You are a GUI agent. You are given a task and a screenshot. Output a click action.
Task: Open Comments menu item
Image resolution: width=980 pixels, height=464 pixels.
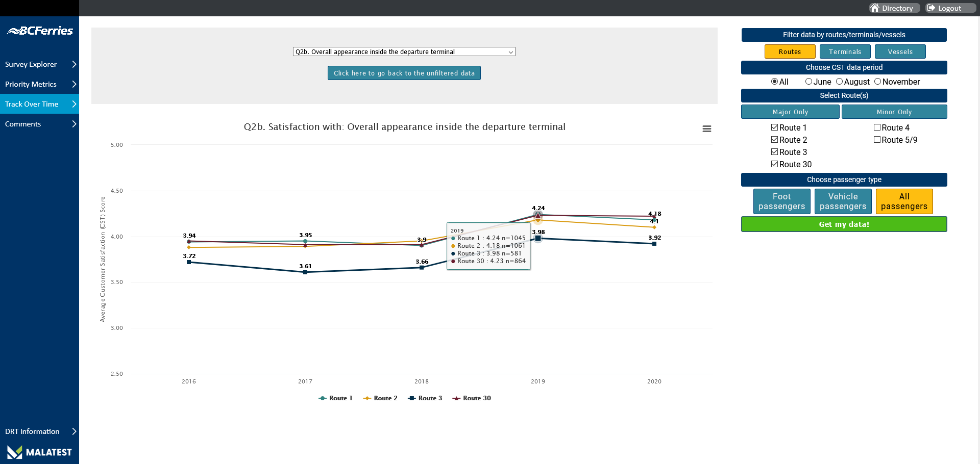tap(39, 124)
